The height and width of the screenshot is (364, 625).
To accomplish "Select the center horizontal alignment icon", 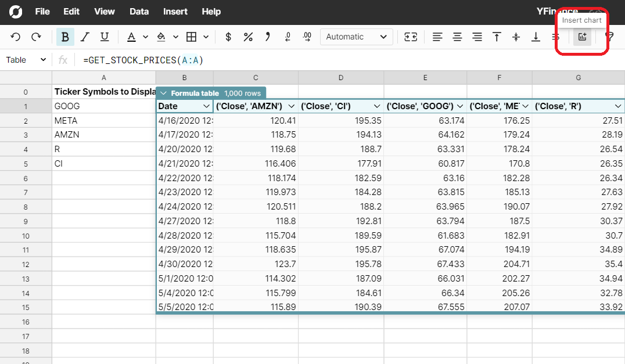I will [x=457, y=36].
